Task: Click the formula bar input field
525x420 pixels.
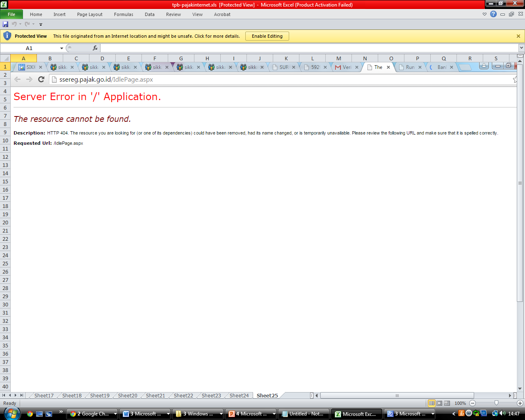Action: tap(309, 48)
